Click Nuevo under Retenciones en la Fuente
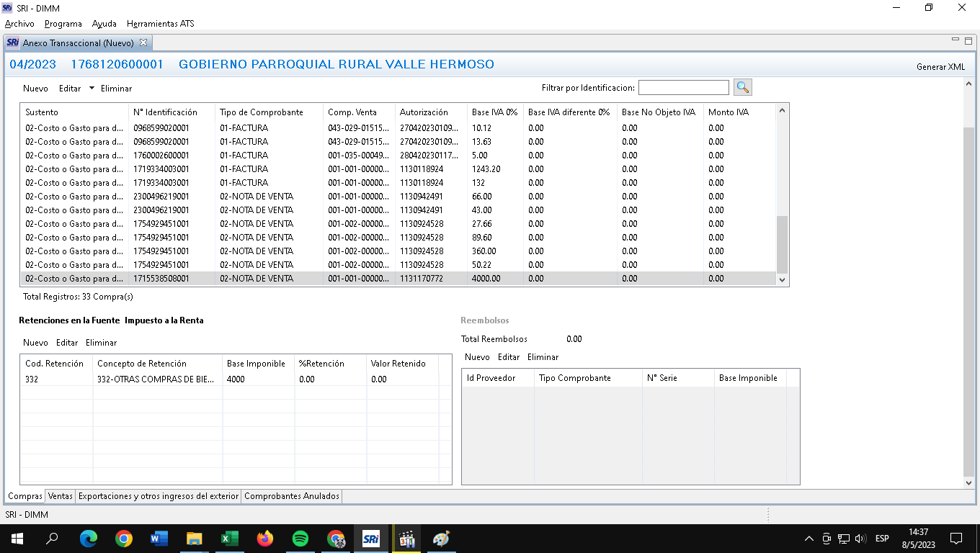Viewport: 980px width, 553px height. (x=35, y=343)
